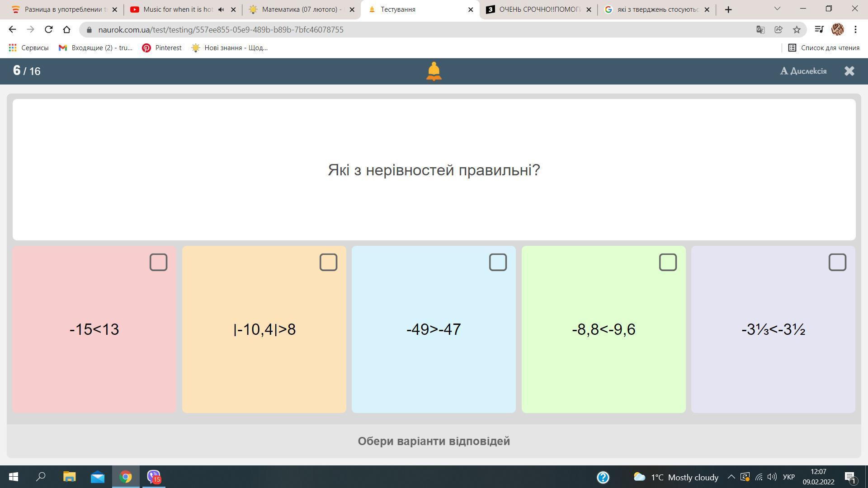Image resolution: width=868 pixels, height=488 pixels.
Task: Expand hidden system tray icons
Action: (731, 477)
